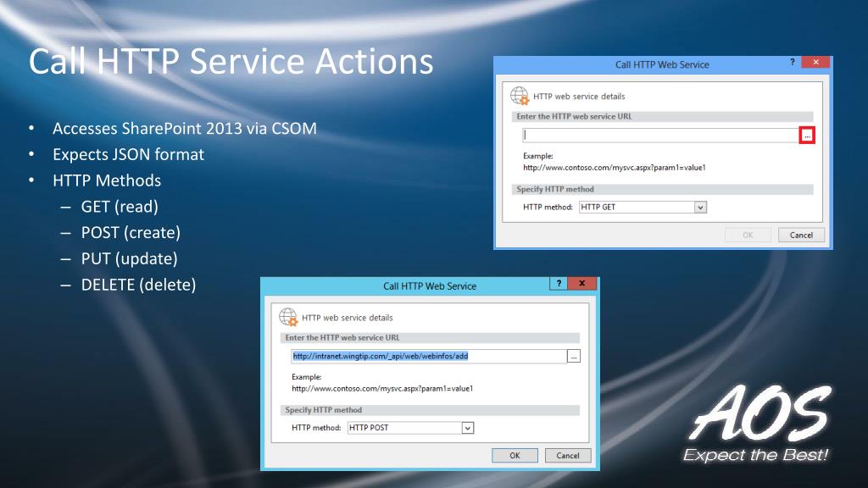868x488 pixels.
Task: Click 'HTTP web service details' label in lower dialog
Action: coord(347,318)
